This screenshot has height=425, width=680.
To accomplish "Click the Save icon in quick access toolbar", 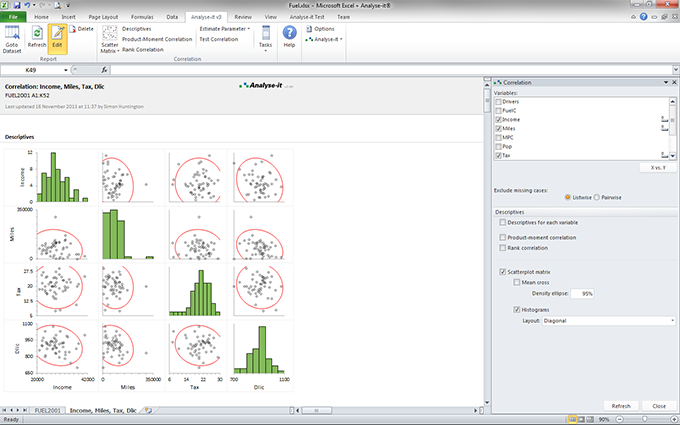I will [x=17, y=5].
